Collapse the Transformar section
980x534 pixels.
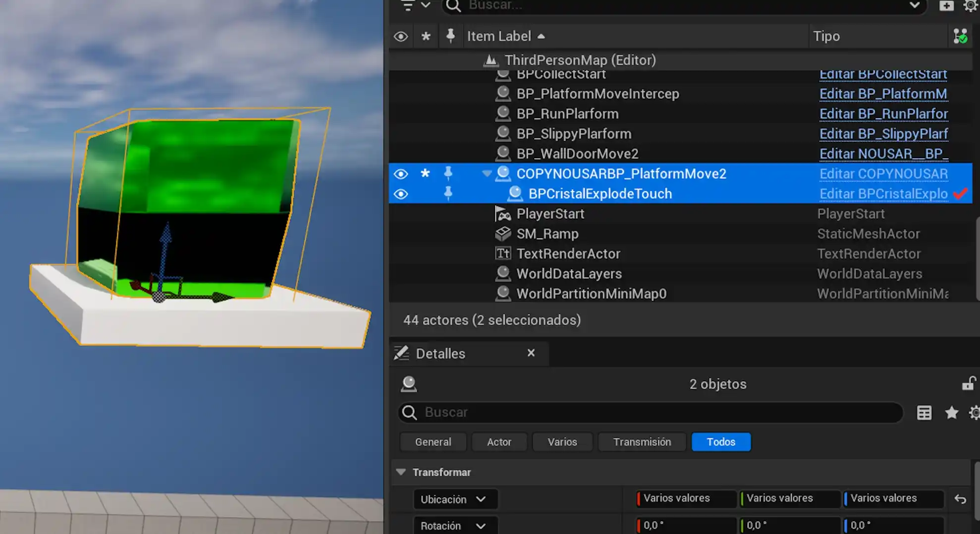[401, 472]
